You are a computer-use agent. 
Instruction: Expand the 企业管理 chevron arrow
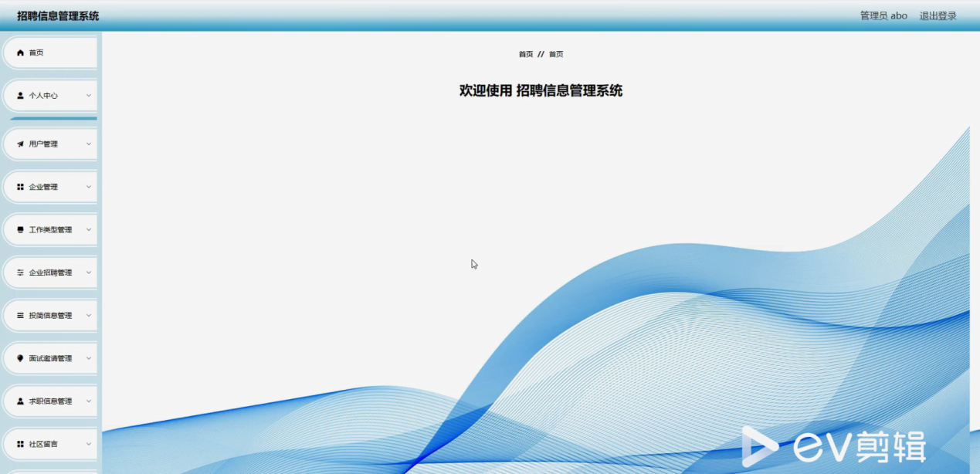pyautogui.click(x=89, y=187)
